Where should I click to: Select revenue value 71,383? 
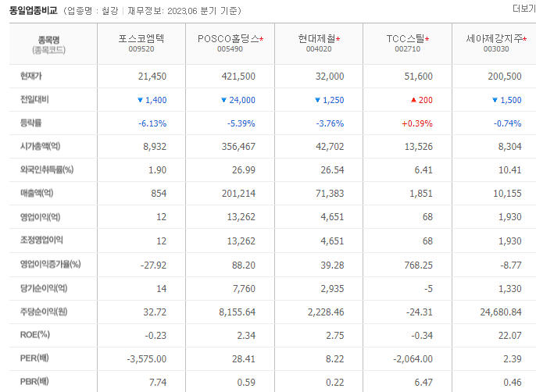click(x=330, y=194)
